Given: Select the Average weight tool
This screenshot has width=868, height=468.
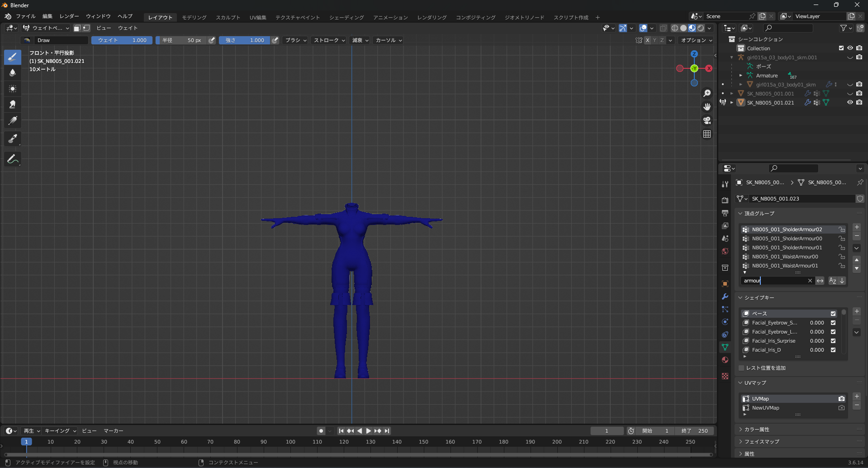Looking at the screenshot, I should click(13, 89).
